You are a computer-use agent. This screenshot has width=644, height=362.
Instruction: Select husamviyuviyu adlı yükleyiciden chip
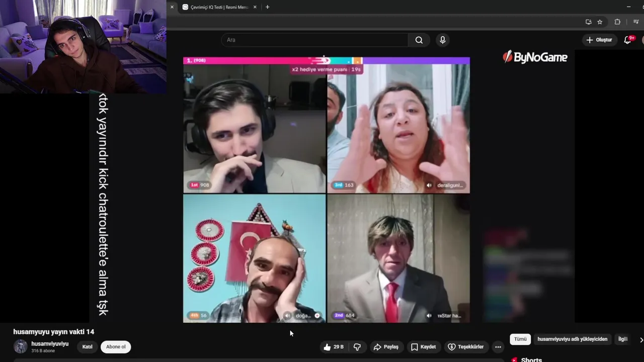(572, 339)
